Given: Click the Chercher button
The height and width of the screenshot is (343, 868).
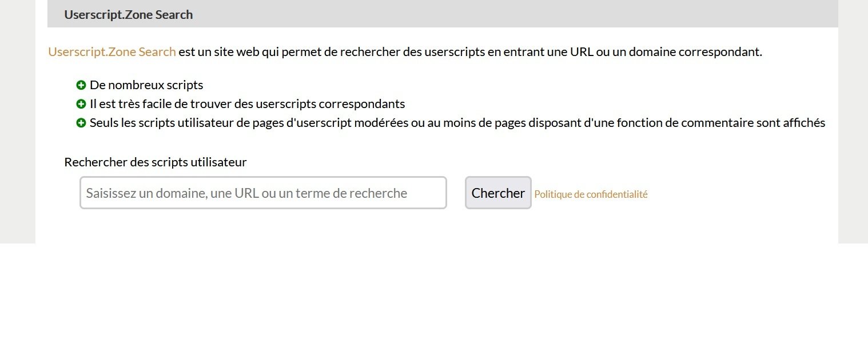Looking at the screenshot, I should click(498, 193).
